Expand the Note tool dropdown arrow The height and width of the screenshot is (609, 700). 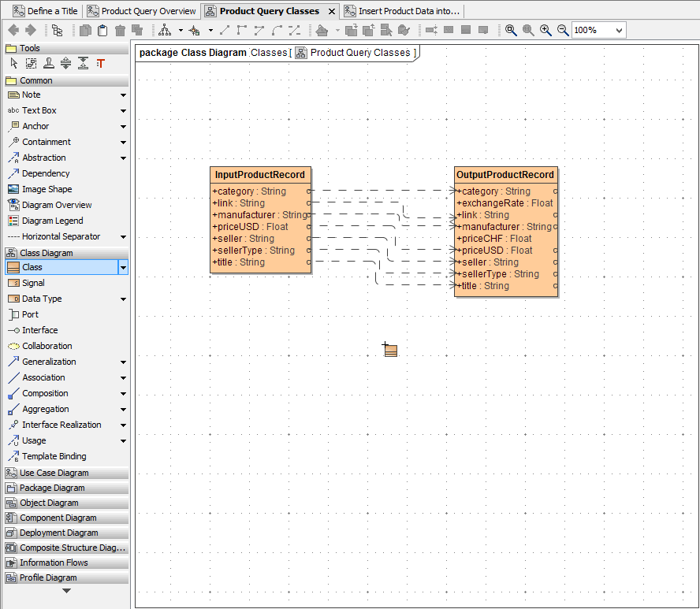(x=123, y=95)
